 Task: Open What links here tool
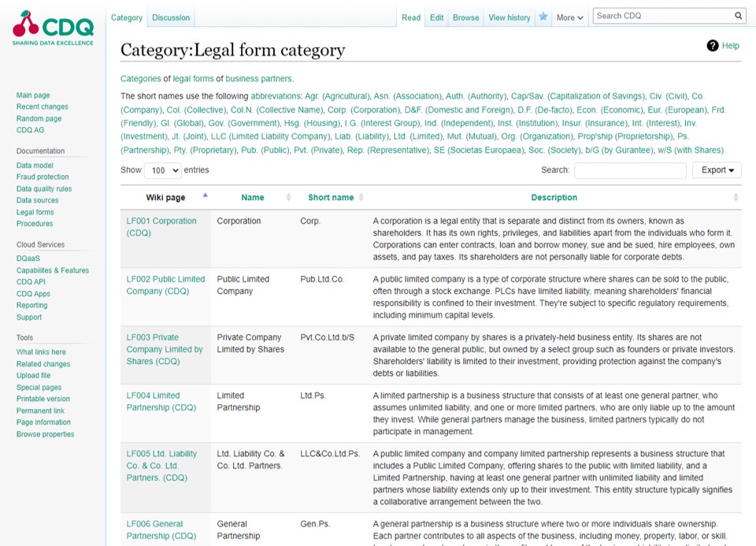click(x=41, y=352)
